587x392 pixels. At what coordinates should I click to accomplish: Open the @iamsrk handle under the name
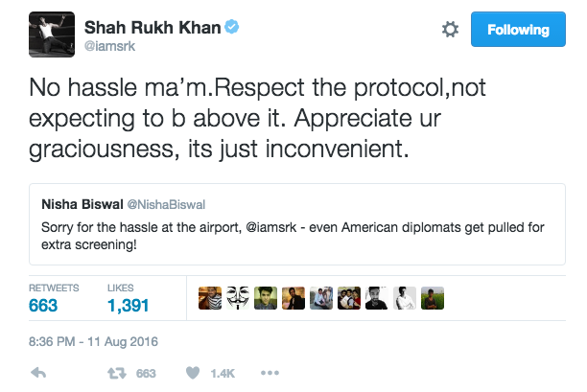point(109,44)
